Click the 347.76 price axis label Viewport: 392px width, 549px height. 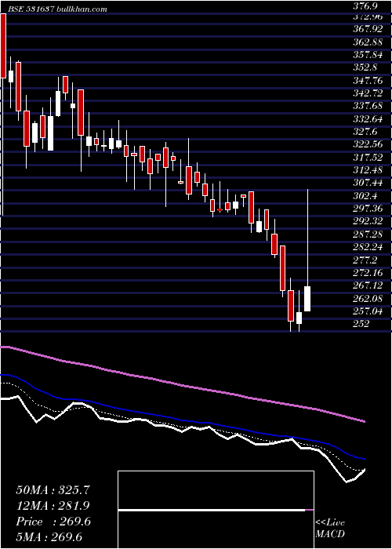point(368,80)
